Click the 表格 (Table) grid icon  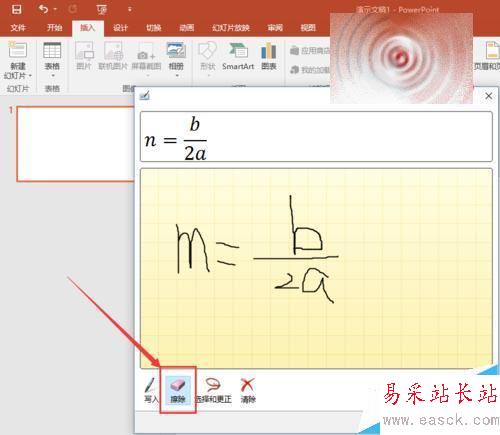pyautogui.click(x=52, y=51)
